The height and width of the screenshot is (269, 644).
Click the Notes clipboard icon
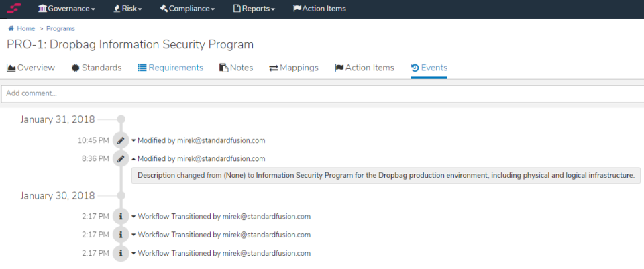click(x=224, y=68)
